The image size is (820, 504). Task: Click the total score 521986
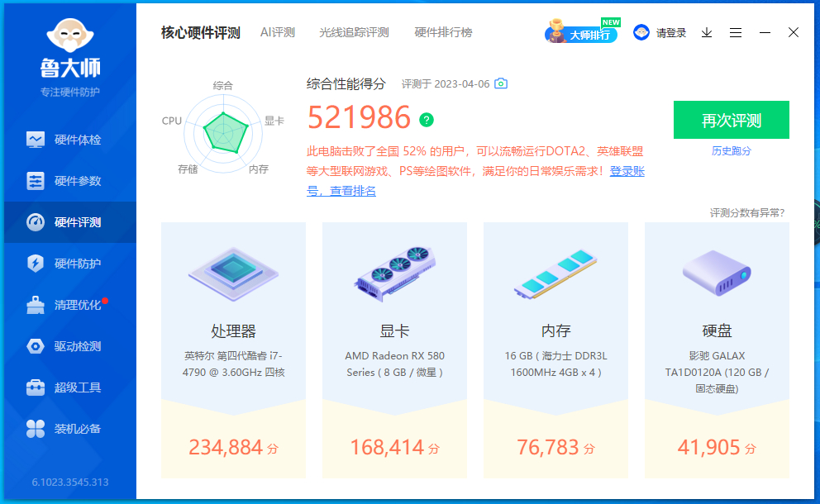[360, 117]
